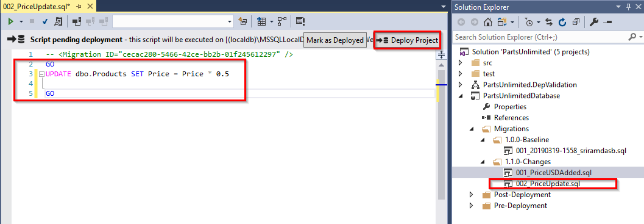The height and width of the screenshot is (224, 644).
Task: Click the Parse checkmark icon
Action: click(44, 21)
